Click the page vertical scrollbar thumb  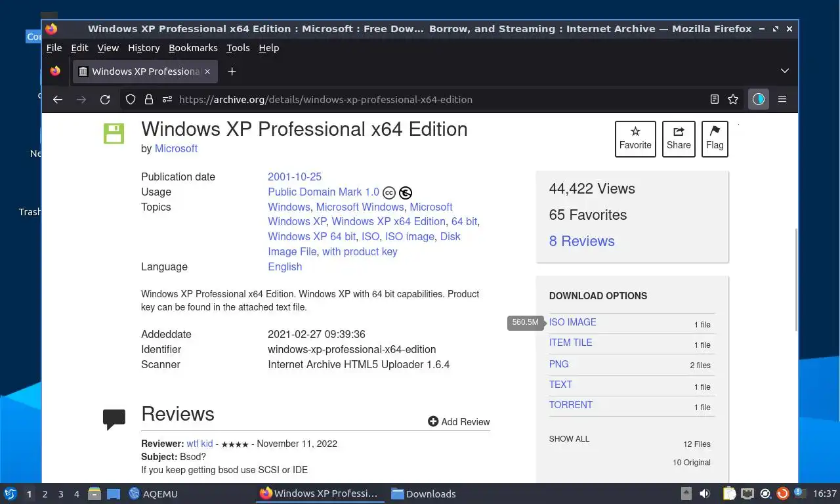click(796, 279)
